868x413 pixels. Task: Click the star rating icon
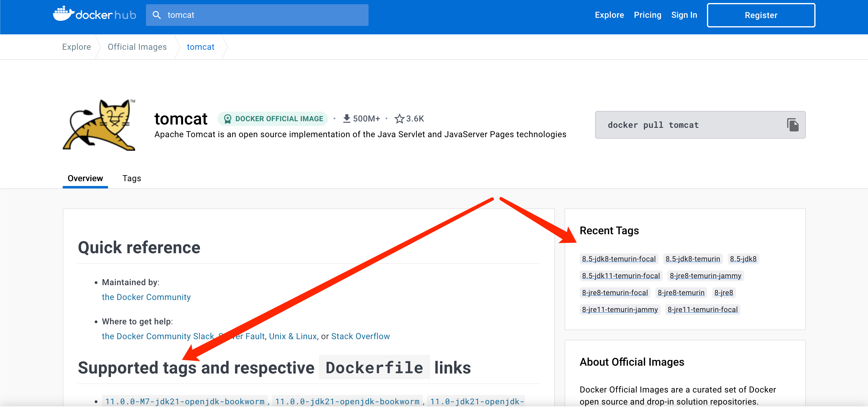399,118
